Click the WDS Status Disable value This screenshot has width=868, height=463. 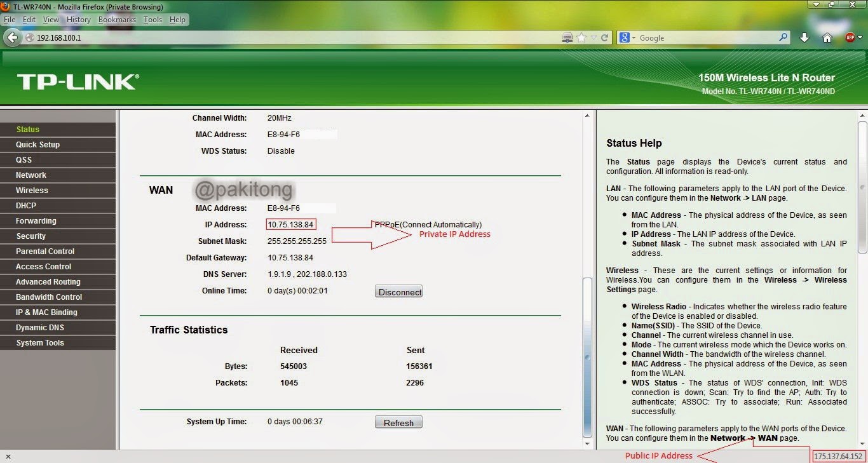click(x=281, y=151)
